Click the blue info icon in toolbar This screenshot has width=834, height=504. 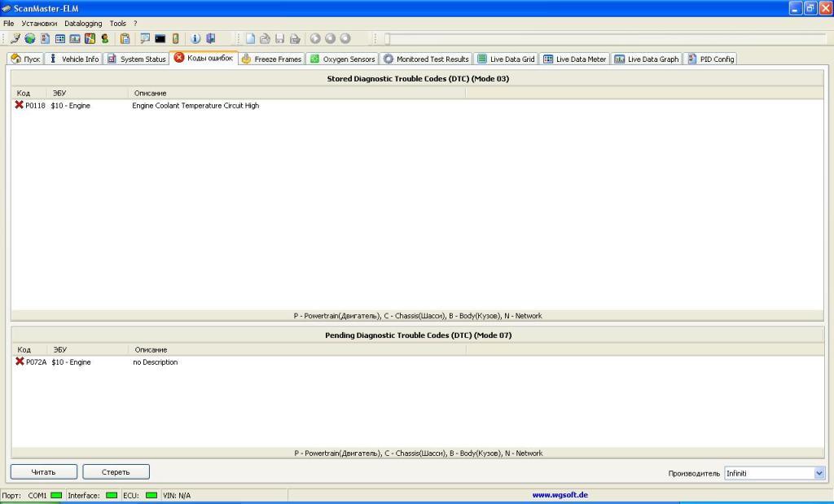195,38
